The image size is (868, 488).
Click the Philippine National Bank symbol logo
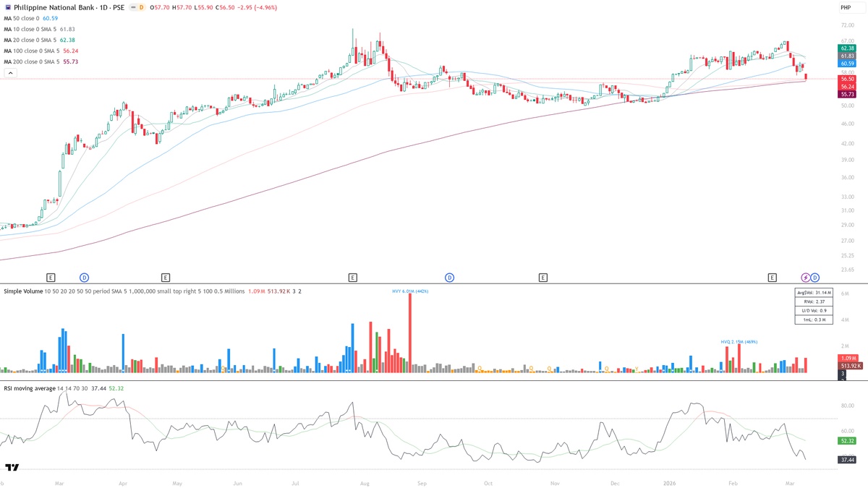pyautogui.click(x=9, y=7)
